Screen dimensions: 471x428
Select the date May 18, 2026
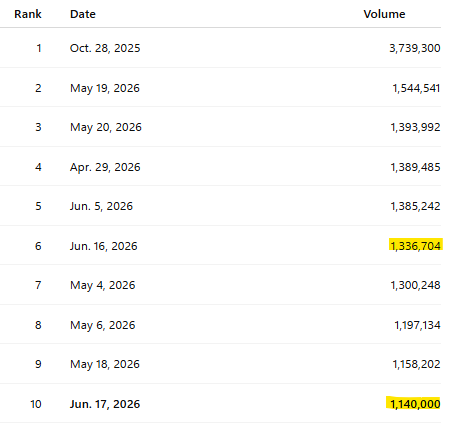(x=105, y=364)
